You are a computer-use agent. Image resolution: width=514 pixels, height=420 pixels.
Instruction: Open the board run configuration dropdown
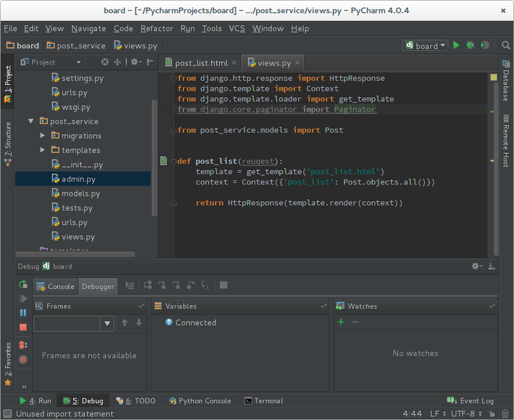click(425, 45)
